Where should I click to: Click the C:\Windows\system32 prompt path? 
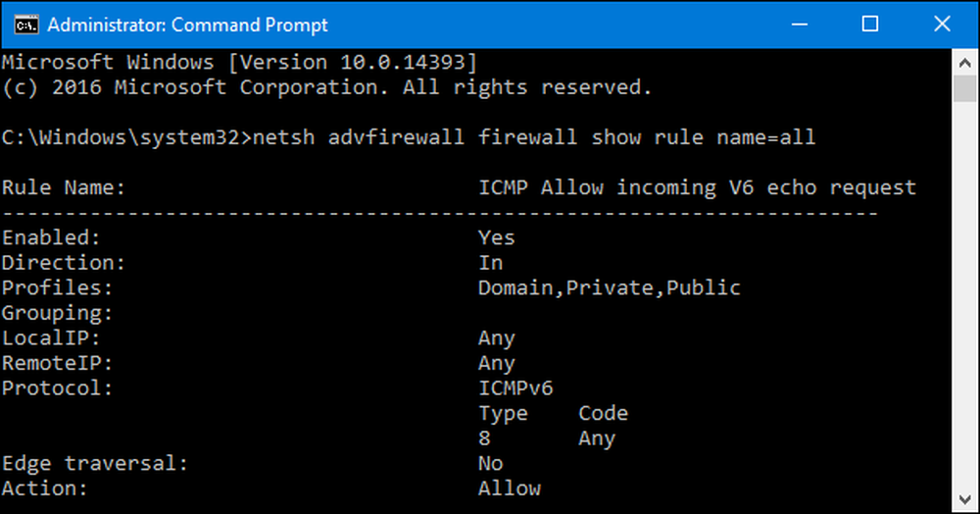pyautogui.click(x=121, y=137)
